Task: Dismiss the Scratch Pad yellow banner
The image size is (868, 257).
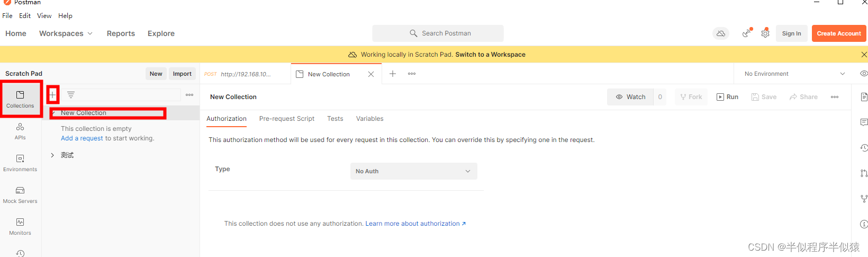Action: pos(864,55)
